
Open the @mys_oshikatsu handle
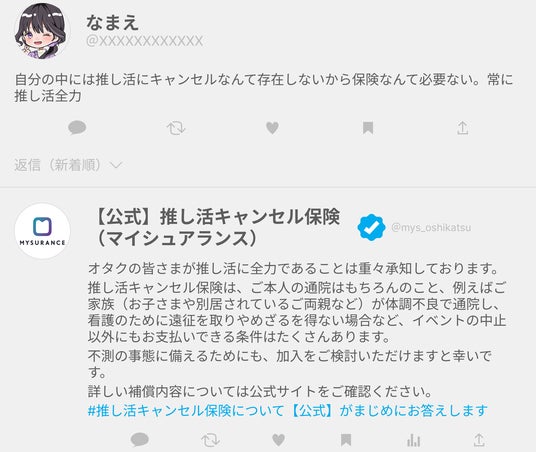431,227
